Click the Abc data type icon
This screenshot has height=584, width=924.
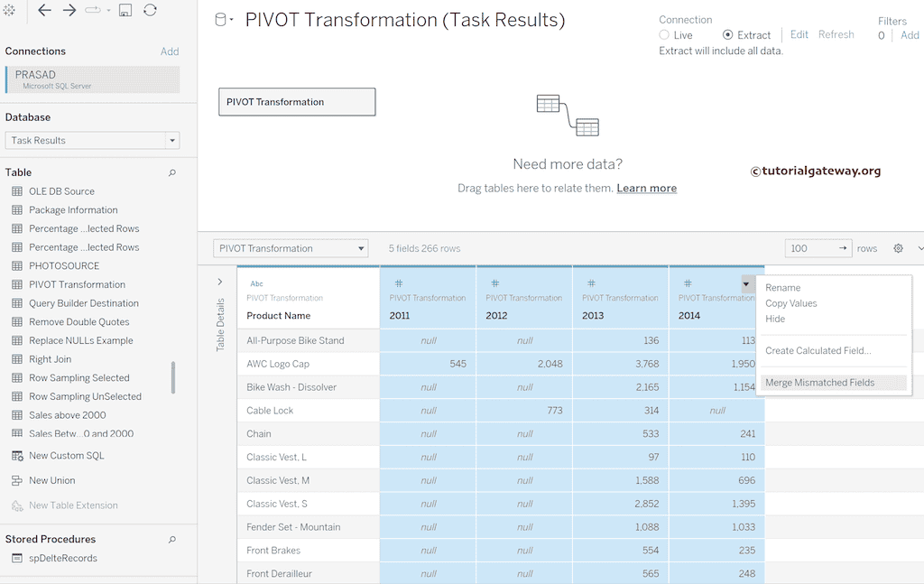pyautogui.click(x=257, y=283)
